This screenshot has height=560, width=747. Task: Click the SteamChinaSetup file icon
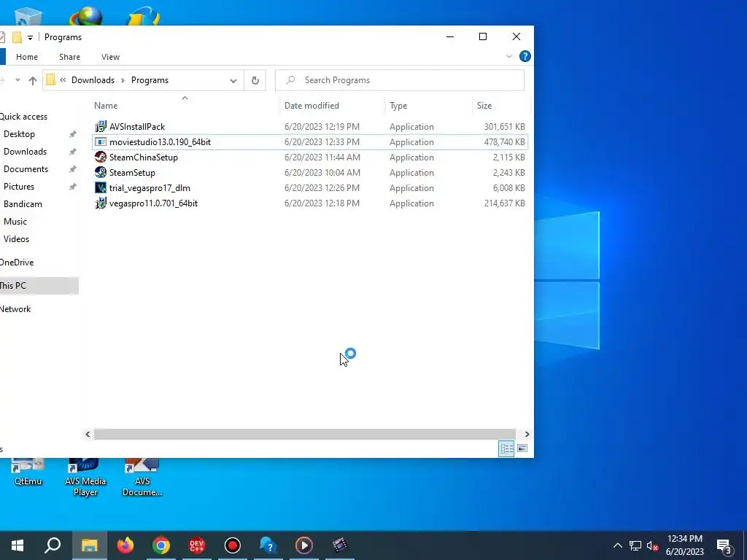pyautogui.click(x=101, y=157)
